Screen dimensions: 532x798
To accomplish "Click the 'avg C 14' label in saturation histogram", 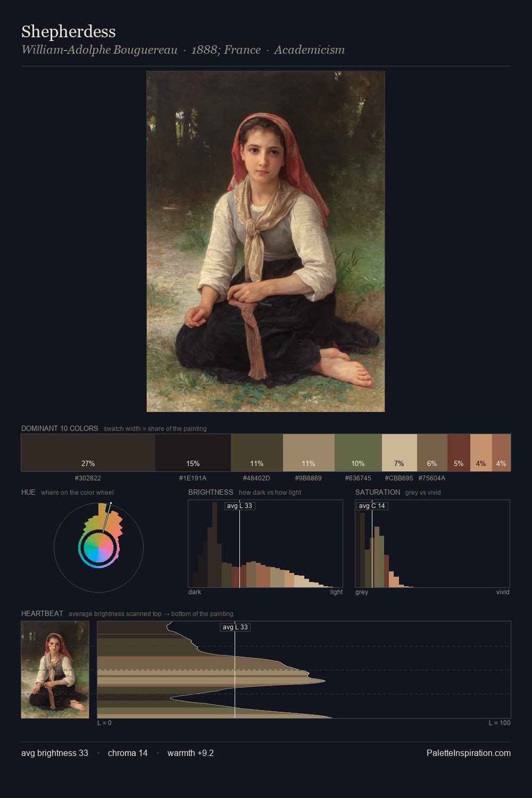I will (x=372, y=506).
